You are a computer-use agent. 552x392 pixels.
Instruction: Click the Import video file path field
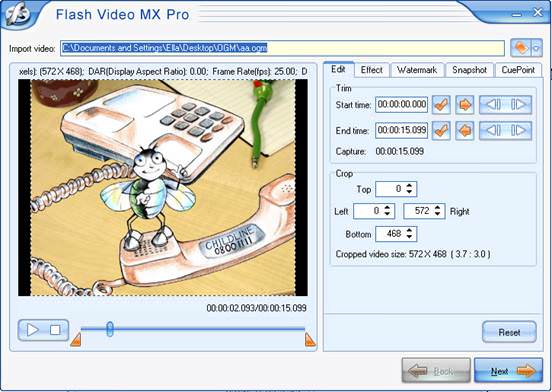(282, 48)
